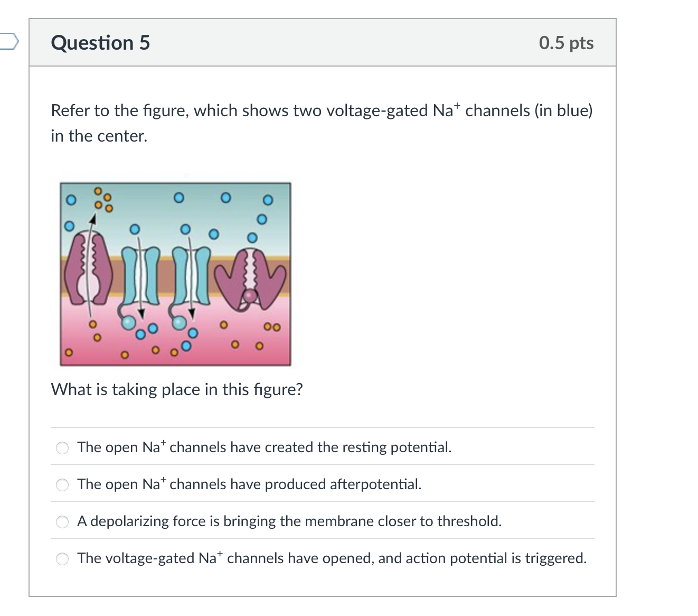698x616 pixels.
Task: Select answer "The open Na+ channels have produced afterpotential"
Action: [249, 484]
